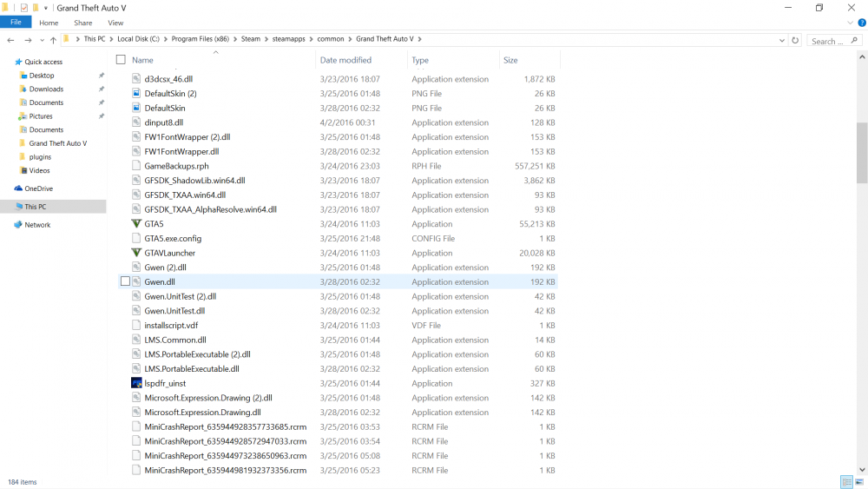Expand chevron after 'Grand Theft Auto V' breadcrumb
This screenshot has width=868, height=489.
pos(419,39)
